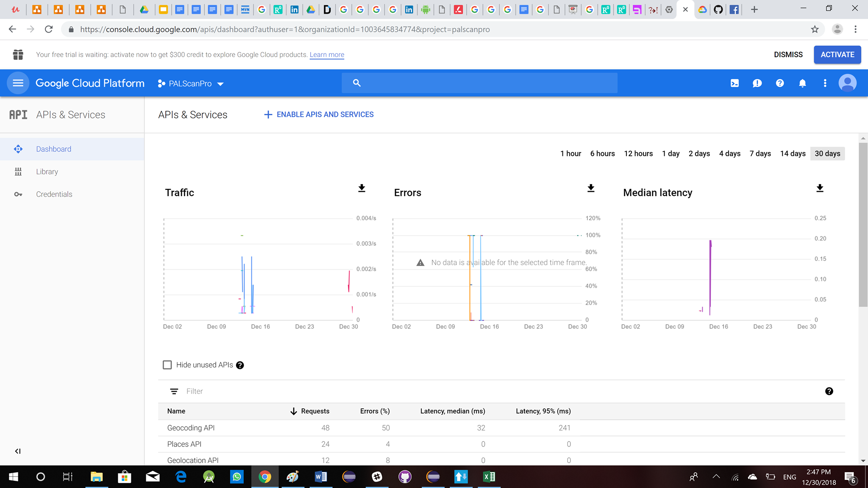This screenshot has width=868, height=488.
Task: Activate Cloud Shell from the header
Action: [x=734, y=83]
